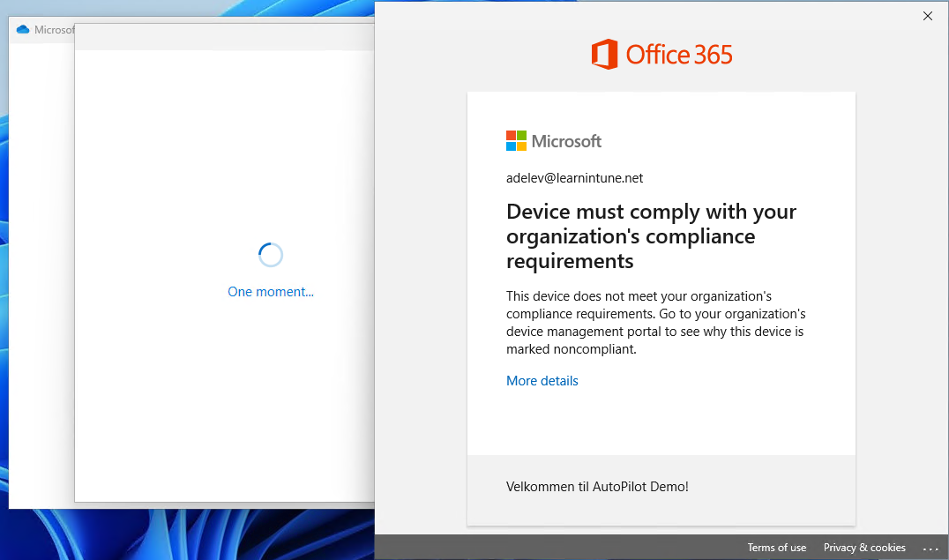Open the footer ellipsis more options
Image resolution: width=949 pixels, height=560 pixels.
(x=930, y=548)
